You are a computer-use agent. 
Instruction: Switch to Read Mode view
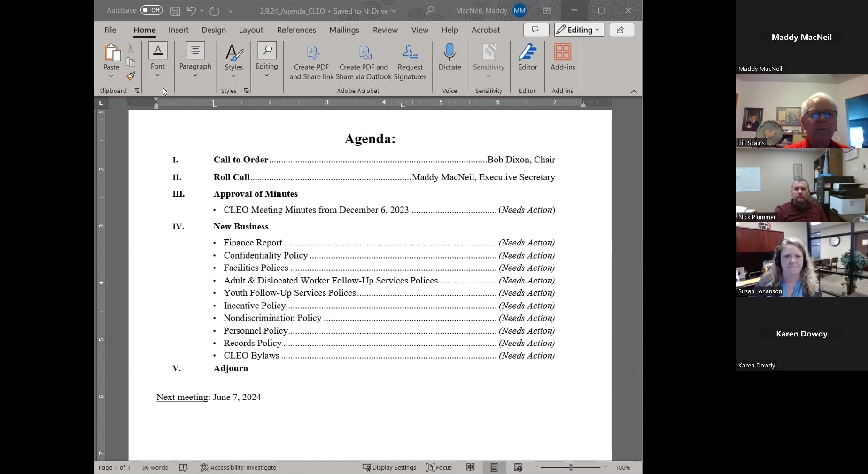470,467
